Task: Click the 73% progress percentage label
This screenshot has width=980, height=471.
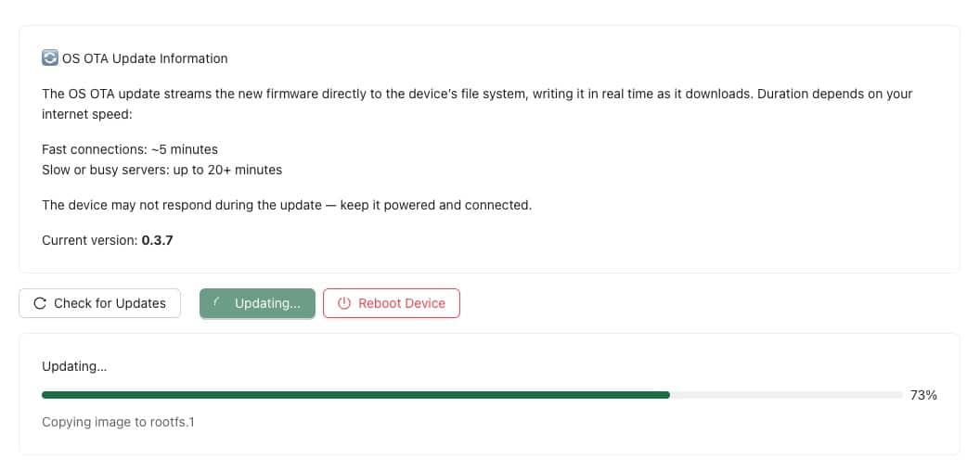Action: point(923,395)
